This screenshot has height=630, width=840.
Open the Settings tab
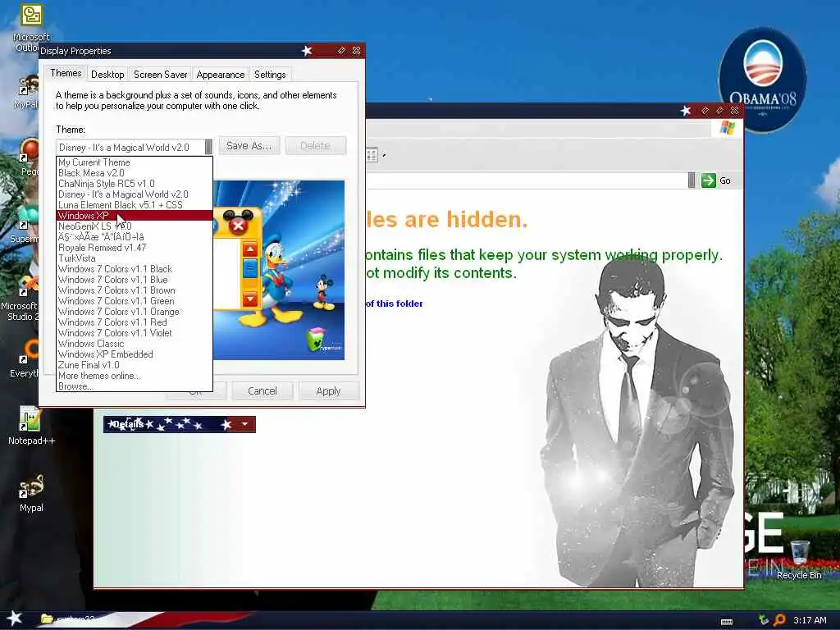(x=270, y=75)
